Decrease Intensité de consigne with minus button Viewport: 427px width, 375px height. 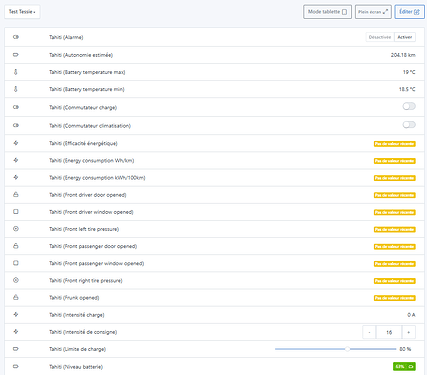click(x=369, y=332)
